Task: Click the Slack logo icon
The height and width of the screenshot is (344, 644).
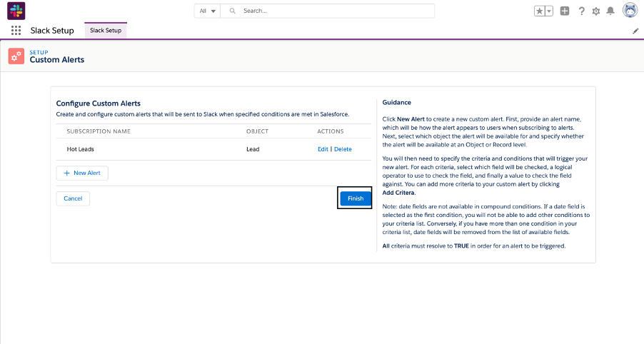Action: coord(16,11)
